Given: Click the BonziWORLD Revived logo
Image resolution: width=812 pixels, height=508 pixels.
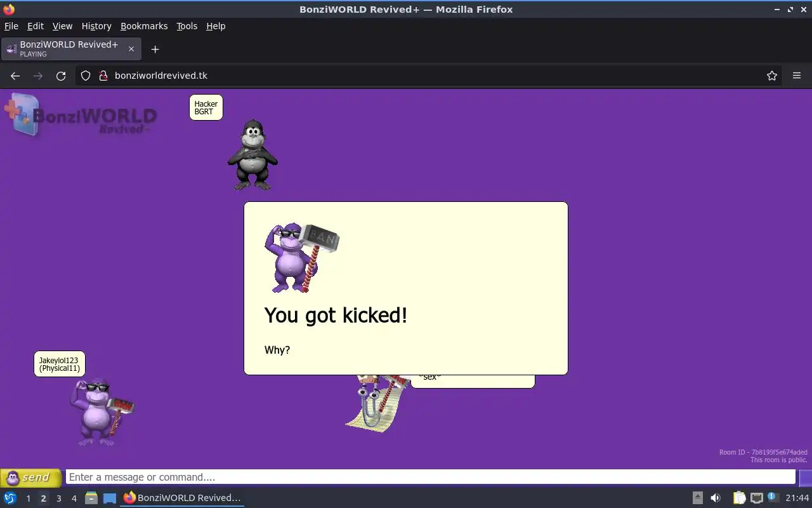Looking at the screenshot, I should 81,114.
